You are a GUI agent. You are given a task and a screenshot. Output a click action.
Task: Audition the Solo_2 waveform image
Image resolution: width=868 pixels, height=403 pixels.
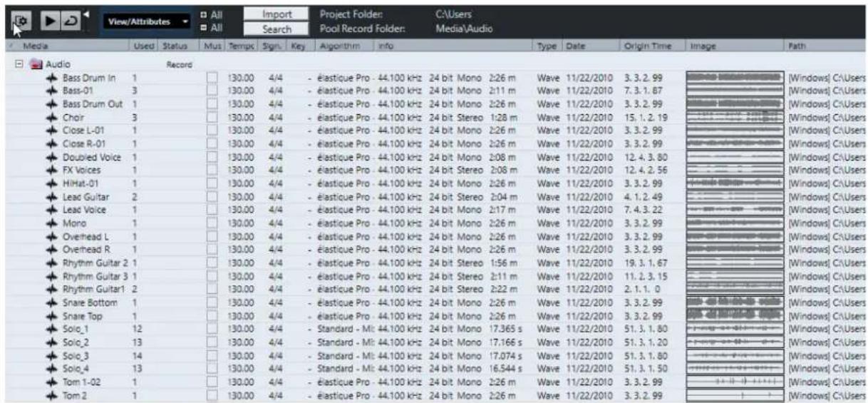click(734, 343)
